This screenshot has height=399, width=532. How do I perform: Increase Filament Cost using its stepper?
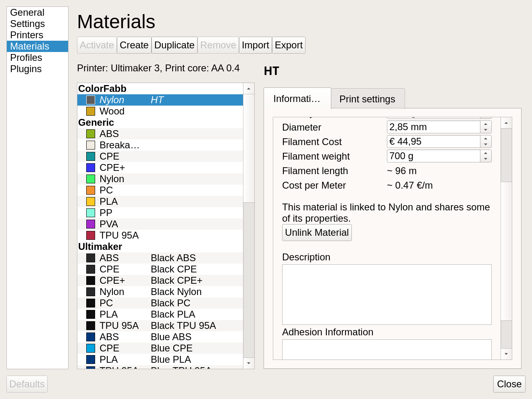[x=486, y=139]
